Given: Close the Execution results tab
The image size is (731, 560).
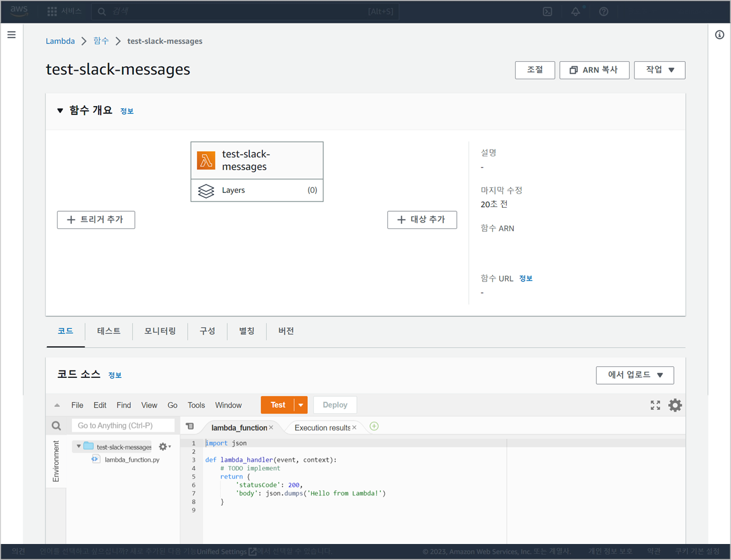Looking at the screenshot, I should [x=355, y=428].
